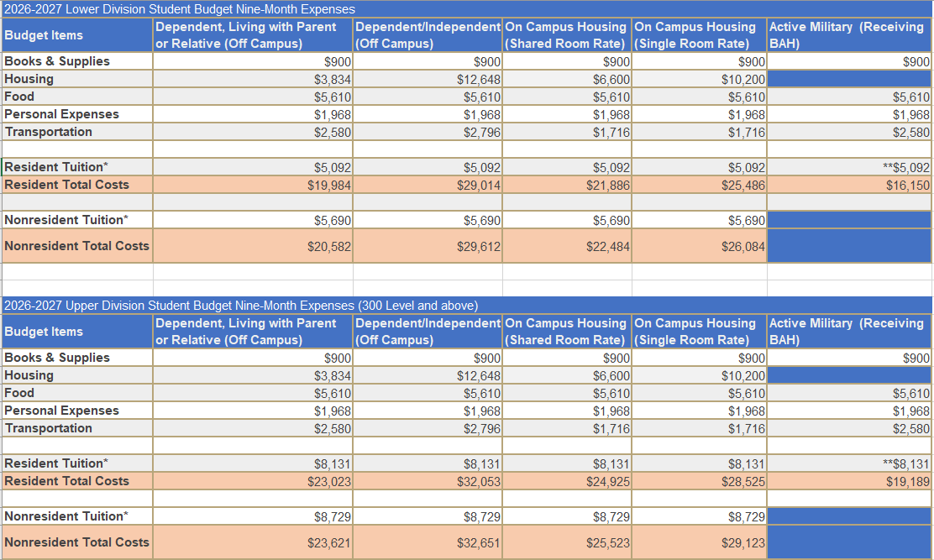
Task: Select the **$8,131 Active Military tuition cell
Action: 848,463
